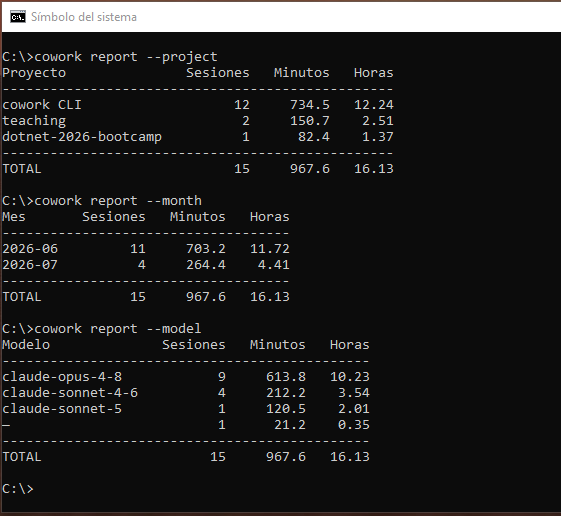Select the '2026-06' month row

(x=30, y=249)
